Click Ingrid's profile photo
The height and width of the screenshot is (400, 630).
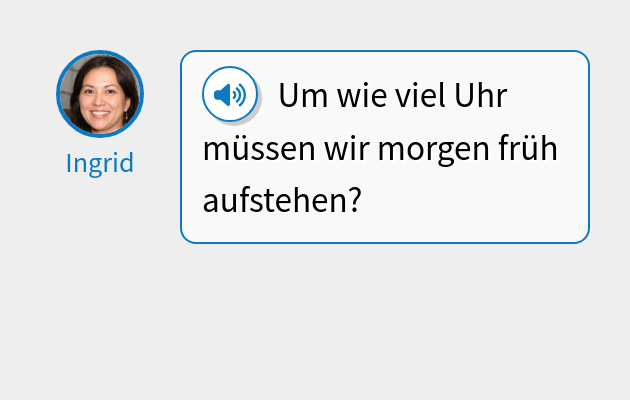point(100,94)
